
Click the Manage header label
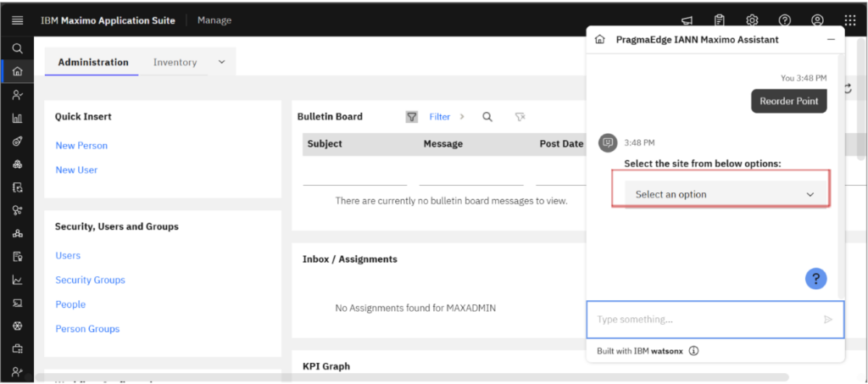tap(214, 20)
